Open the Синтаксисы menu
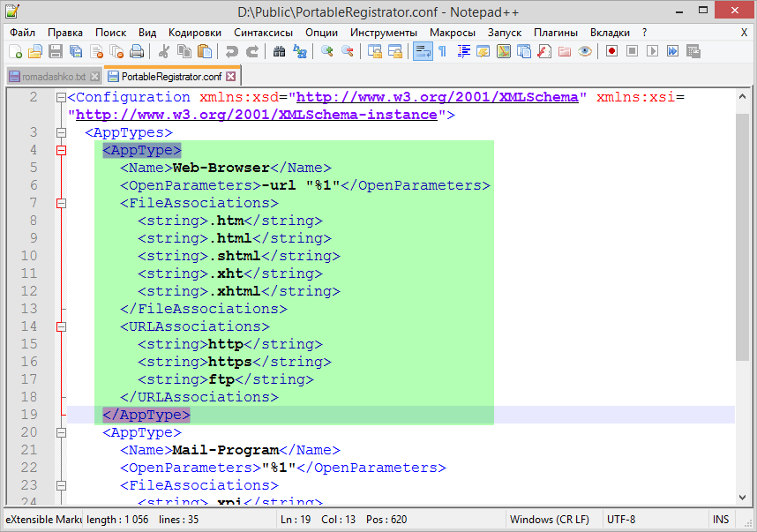757x532 pixels. [x=263, y=33]
